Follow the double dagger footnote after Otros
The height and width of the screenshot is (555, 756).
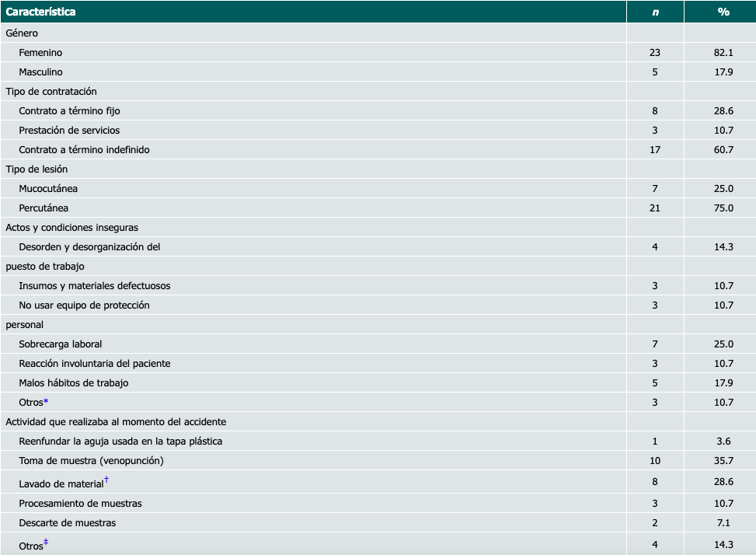(46, 542)
